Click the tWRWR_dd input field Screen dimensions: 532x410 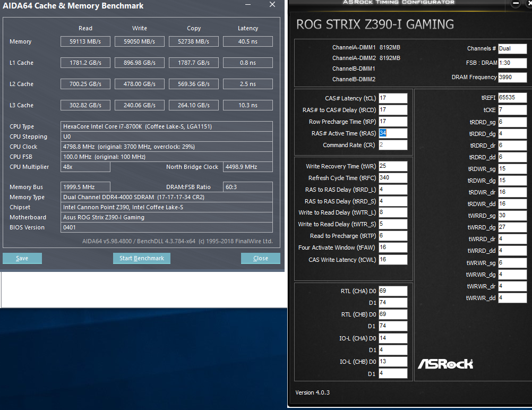(512, 298)
